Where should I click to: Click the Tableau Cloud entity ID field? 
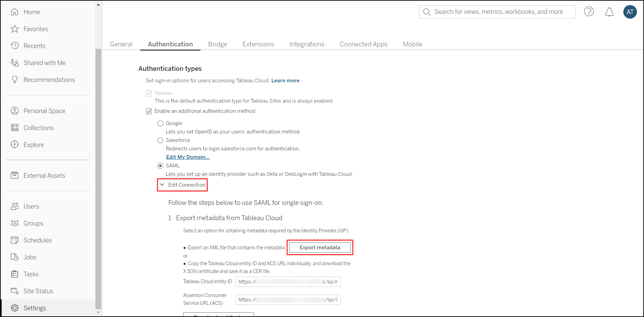288,282
